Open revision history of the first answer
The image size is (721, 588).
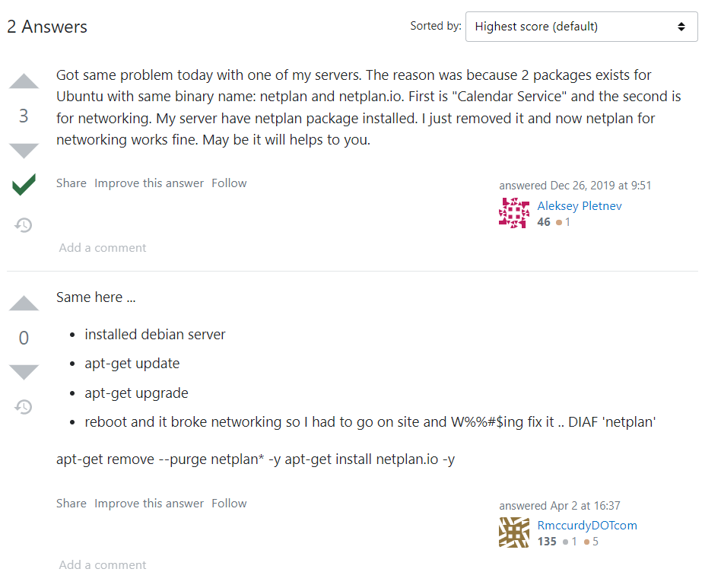click(x=24, y=225)
